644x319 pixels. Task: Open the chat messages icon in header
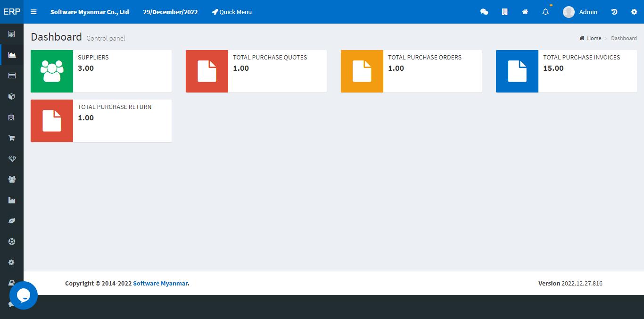coord(484,12)
